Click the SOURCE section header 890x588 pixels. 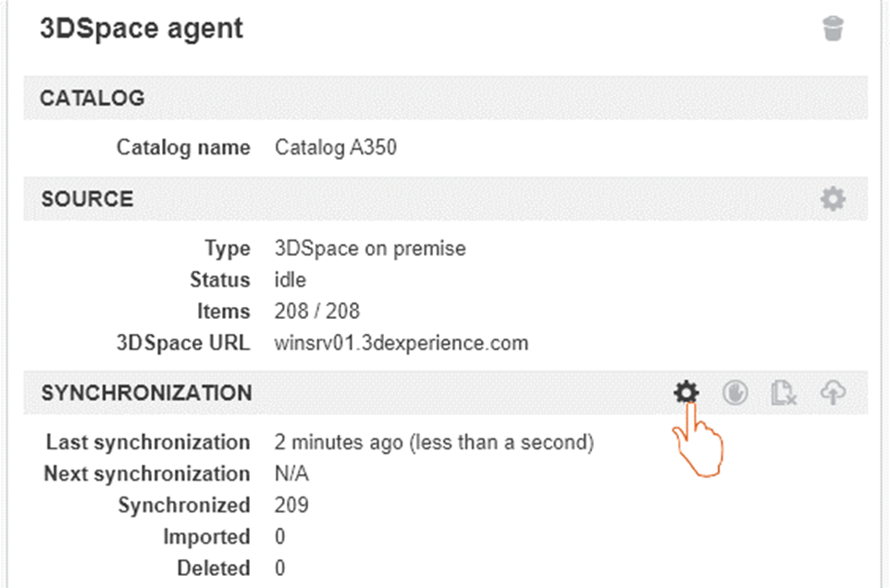point(87,199)
